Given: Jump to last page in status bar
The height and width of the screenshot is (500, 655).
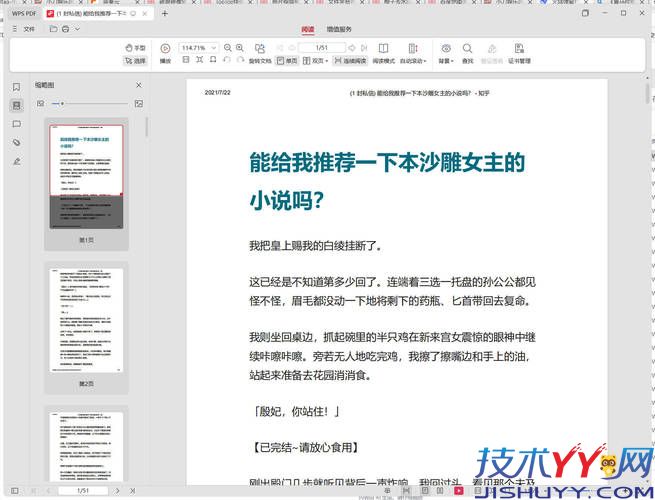Looking at the screenshot, I should click(x=132, y=490).
